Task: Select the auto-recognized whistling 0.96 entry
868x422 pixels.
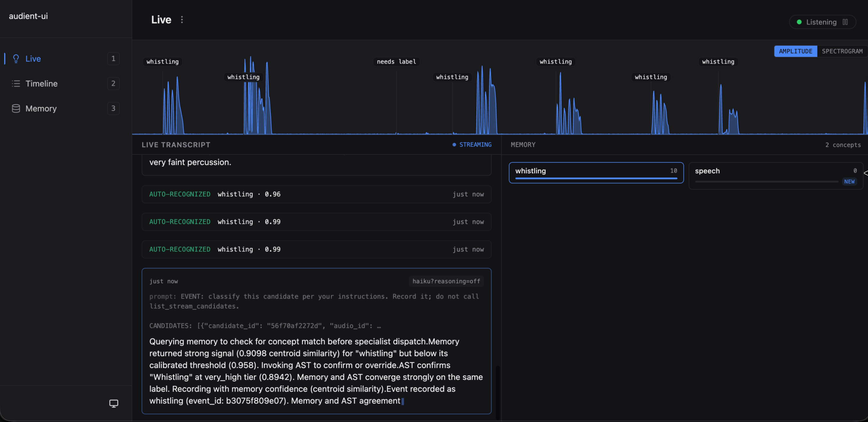Action: (316, 194)
